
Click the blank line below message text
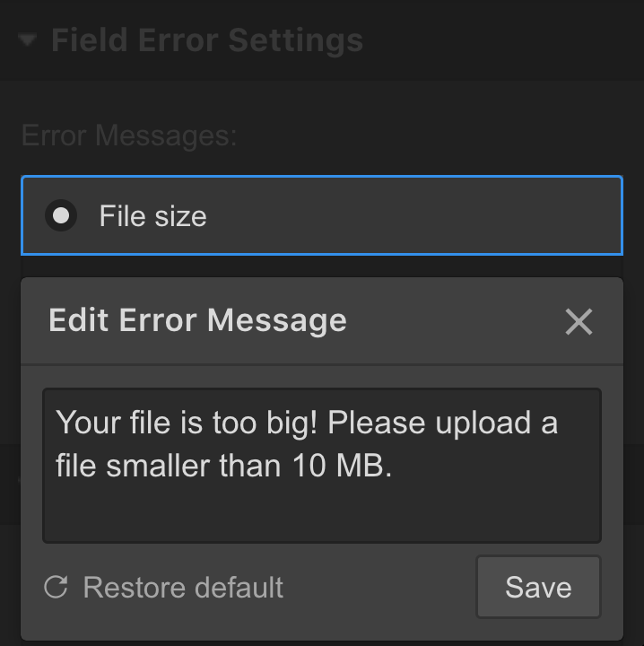(321, 513)
